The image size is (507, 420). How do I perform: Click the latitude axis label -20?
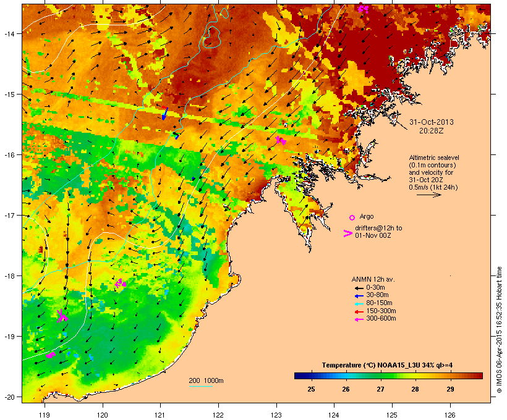point(9,397)
